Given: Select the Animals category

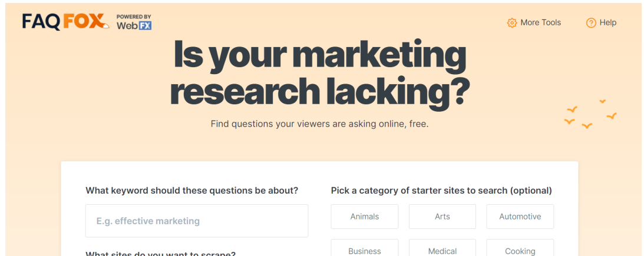Looking at the screenshot, I should point(364,217).
